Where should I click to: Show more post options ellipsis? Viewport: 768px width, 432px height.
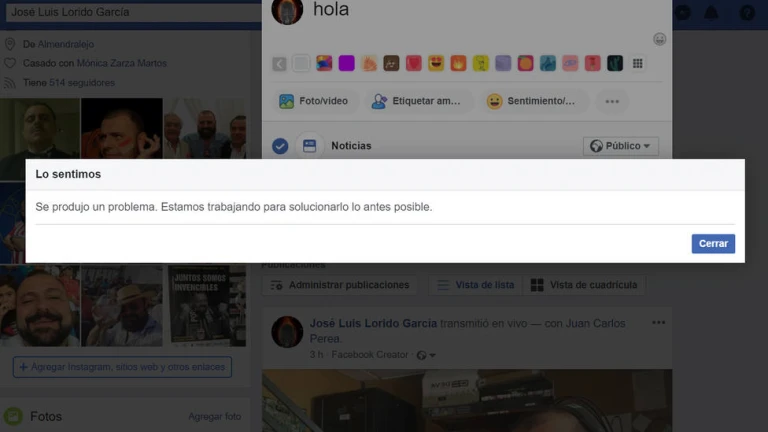612,101
